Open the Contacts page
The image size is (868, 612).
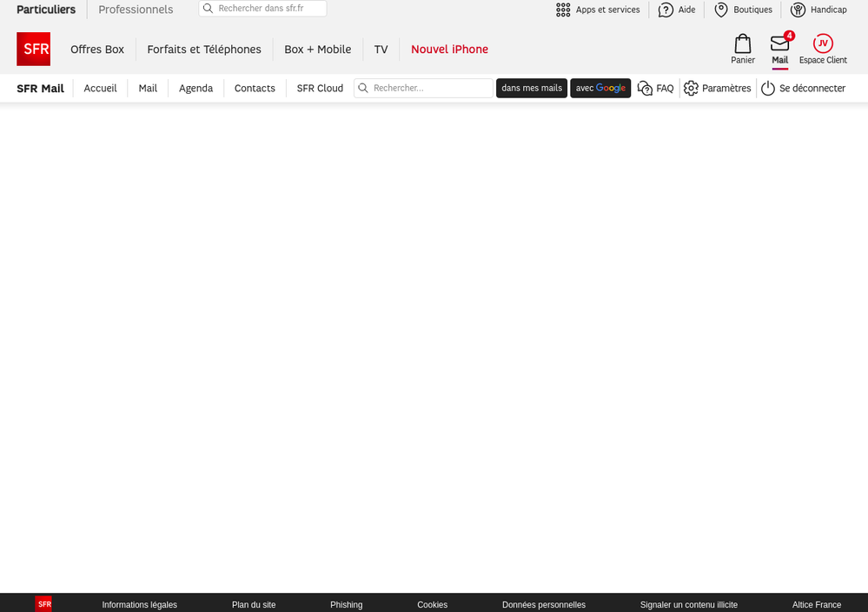point(255,88)
